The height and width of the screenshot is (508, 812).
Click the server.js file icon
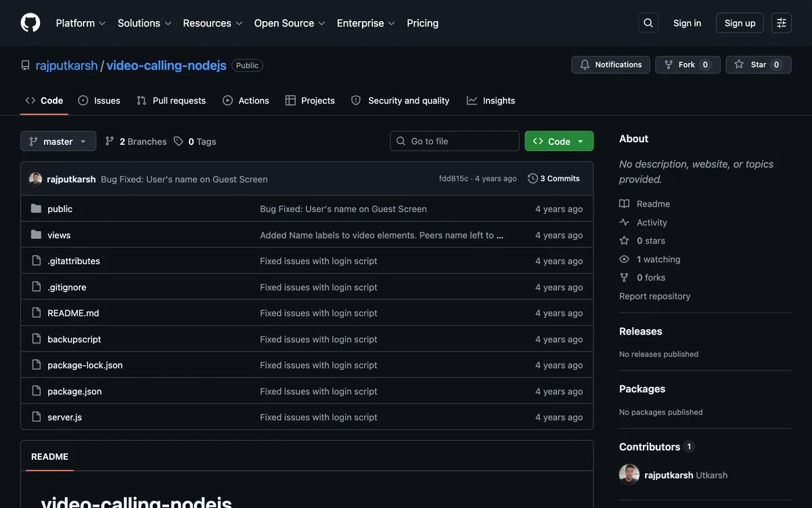pyautogui.click(x=36, y=417)
